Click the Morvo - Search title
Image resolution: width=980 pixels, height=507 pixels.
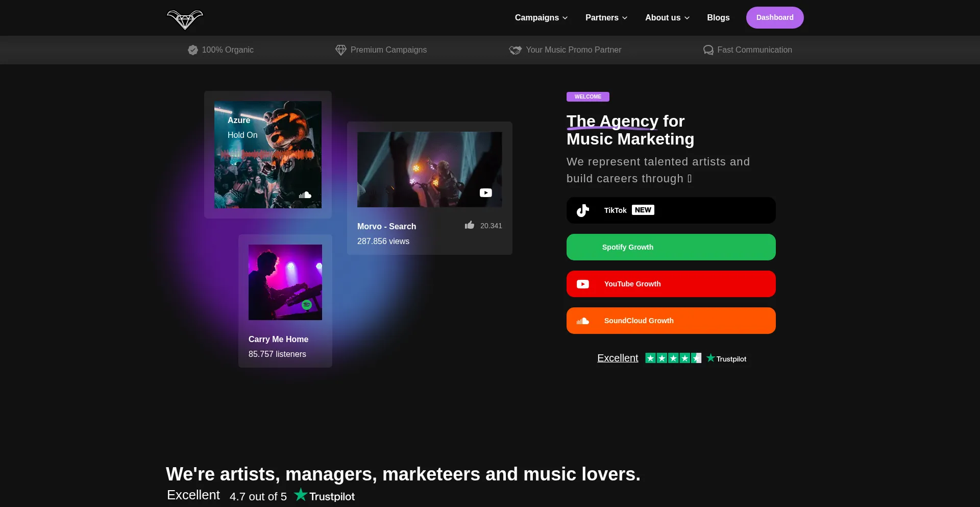click(x=386, y=226)
